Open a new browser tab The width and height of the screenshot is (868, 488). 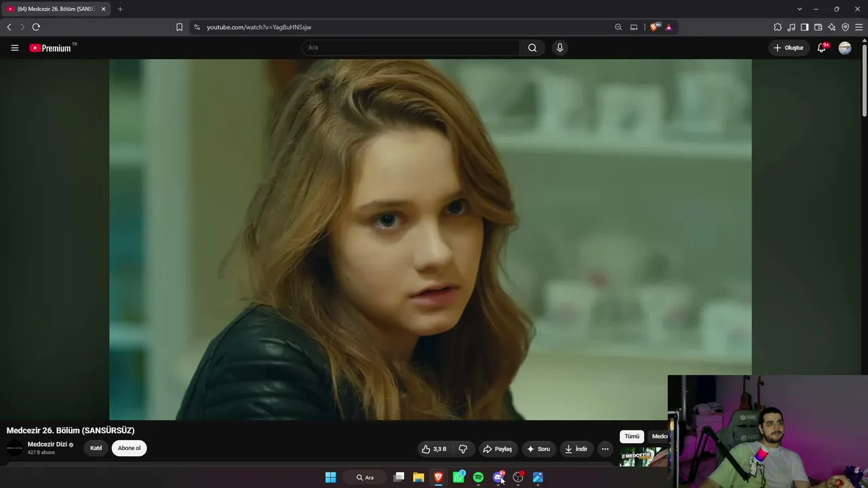click(x=120, y=9)
